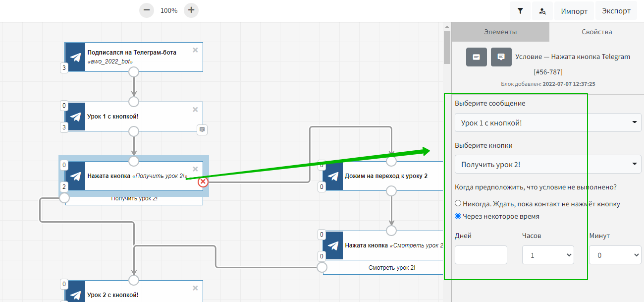
Task: Switch to the Элементы tab
Action: pos(500,32)
